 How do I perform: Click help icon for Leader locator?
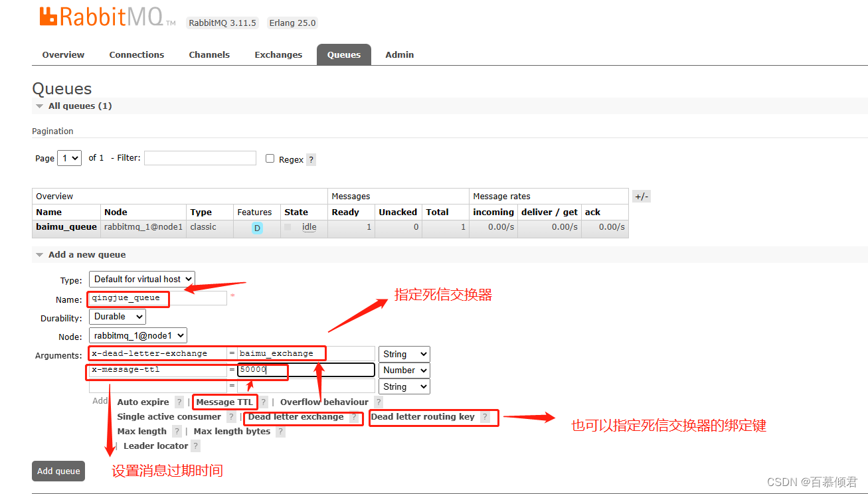(x=195, y=446)
